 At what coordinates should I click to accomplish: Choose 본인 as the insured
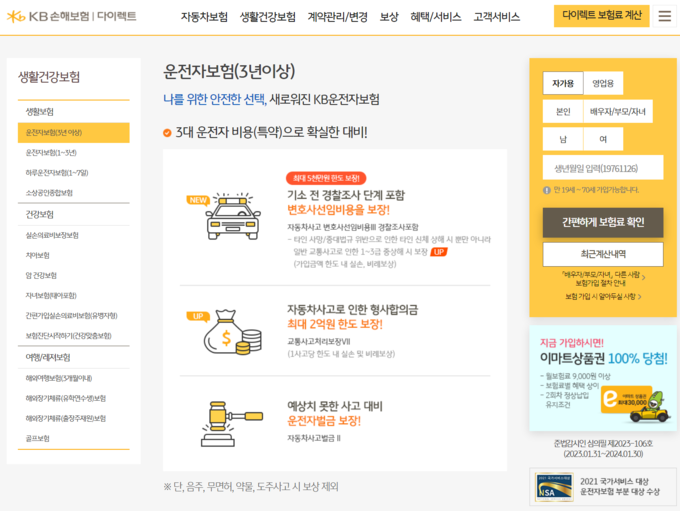point(563,111)
